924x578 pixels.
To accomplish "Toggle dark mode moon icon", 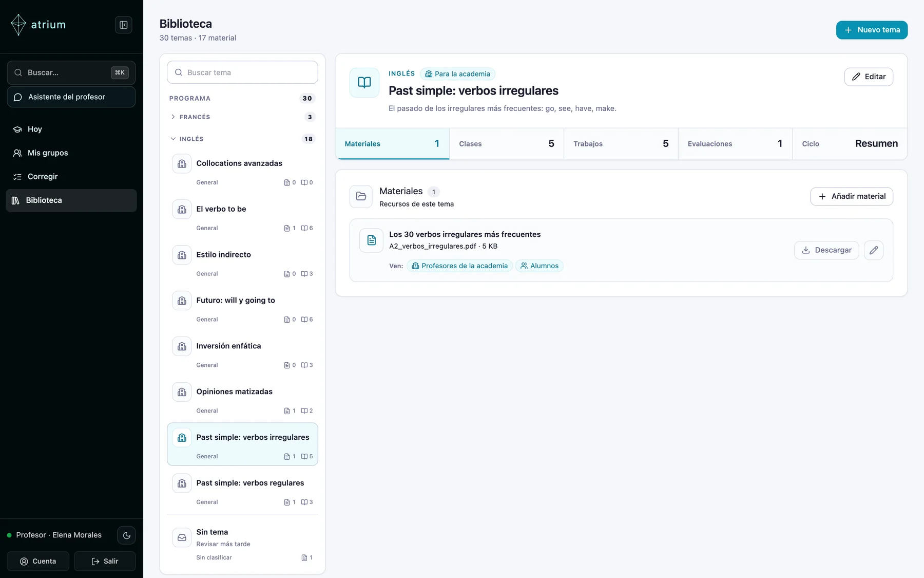I will 126,535.
